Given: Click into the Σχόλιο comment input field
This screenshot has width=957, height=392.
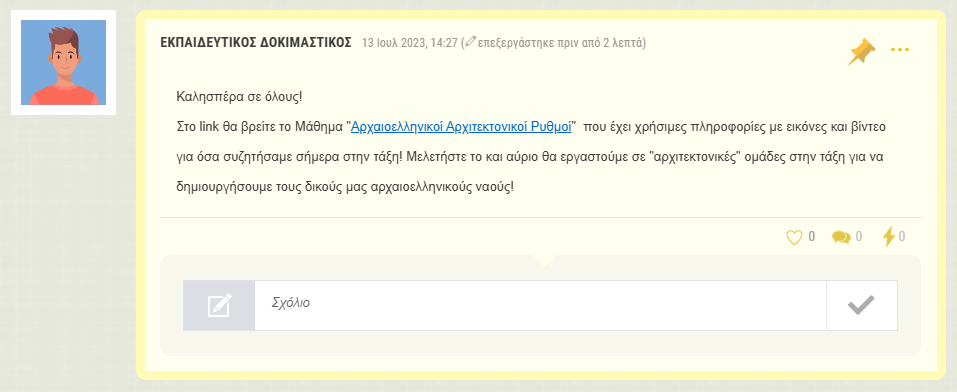Looking at the screenshot, I should coord(540,305).
